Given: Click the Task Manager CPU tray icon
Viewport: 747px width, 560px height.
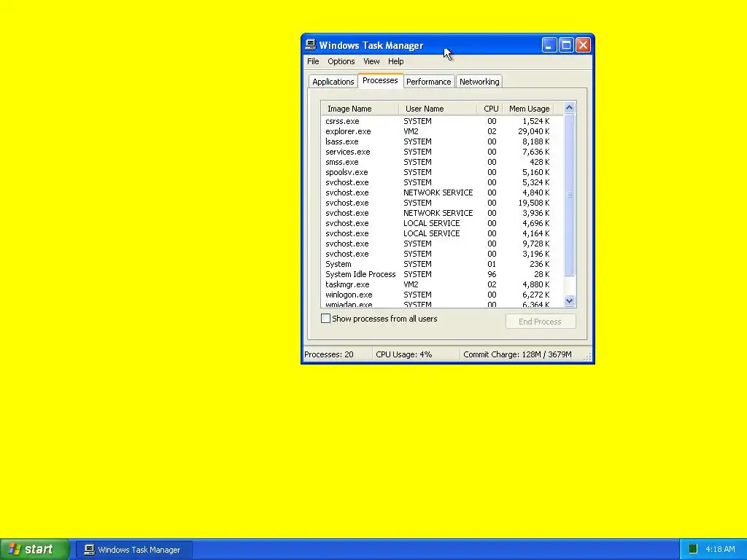Looking at the screenshot, I should pyautogui.click(x=693, y=549).
